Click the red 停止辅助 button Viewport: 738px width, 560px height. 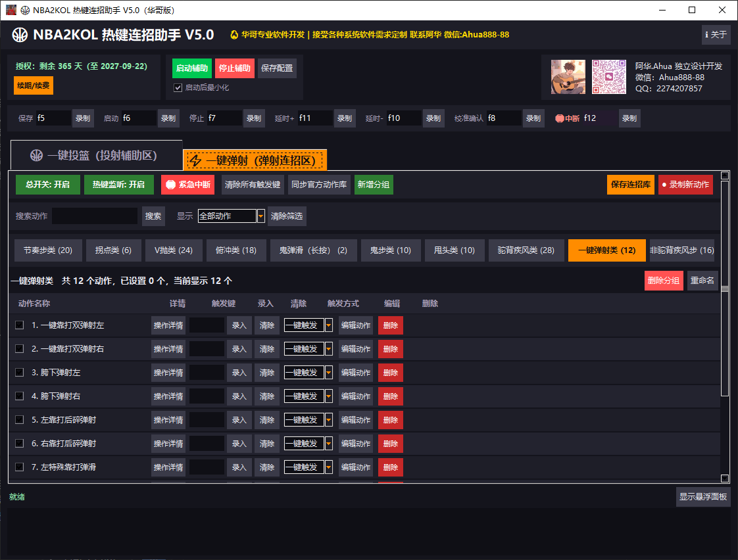(x=234, y=68)
